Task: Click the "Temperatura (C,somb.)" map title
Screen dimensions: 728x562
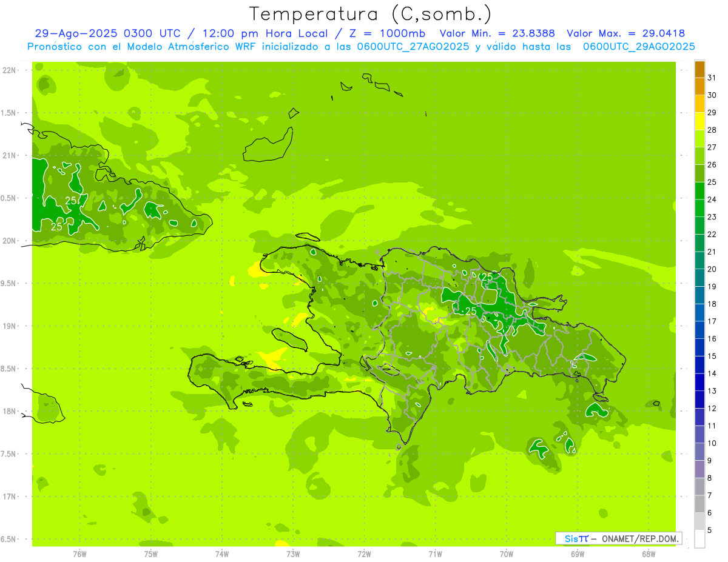Action: [x=371, y=14]
